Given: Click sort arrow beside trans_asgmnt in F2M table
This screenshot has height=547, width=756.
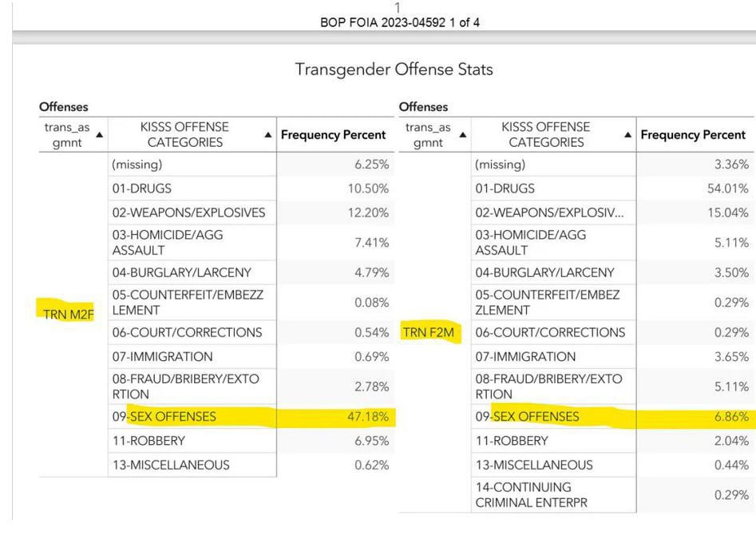Looking at the screenshot, I should coord(462,135).
